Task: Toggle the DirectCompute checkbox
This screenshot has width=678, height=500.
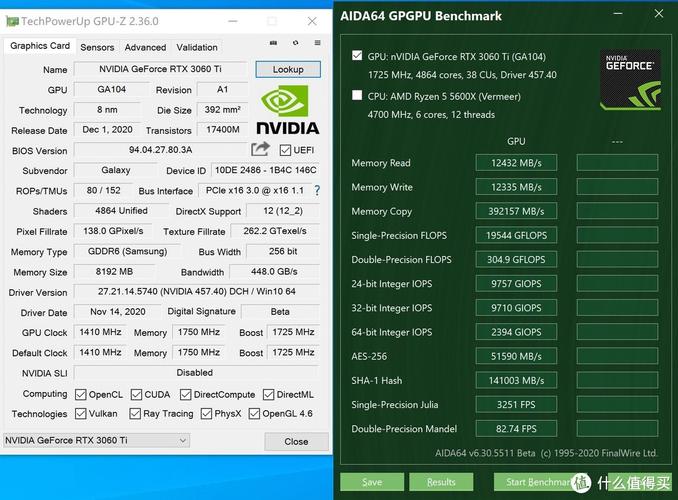Action: coord(185,394)
